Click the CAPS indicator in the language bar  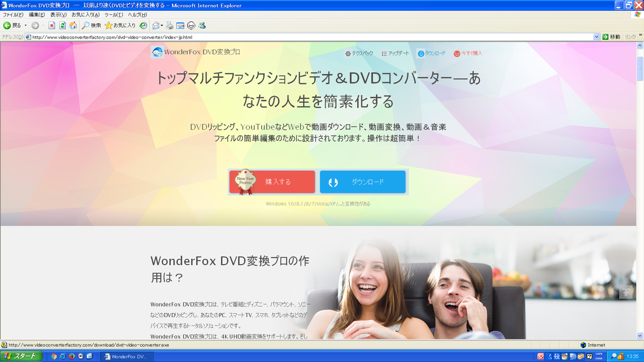pyautogui.click(x=599, y=354)
